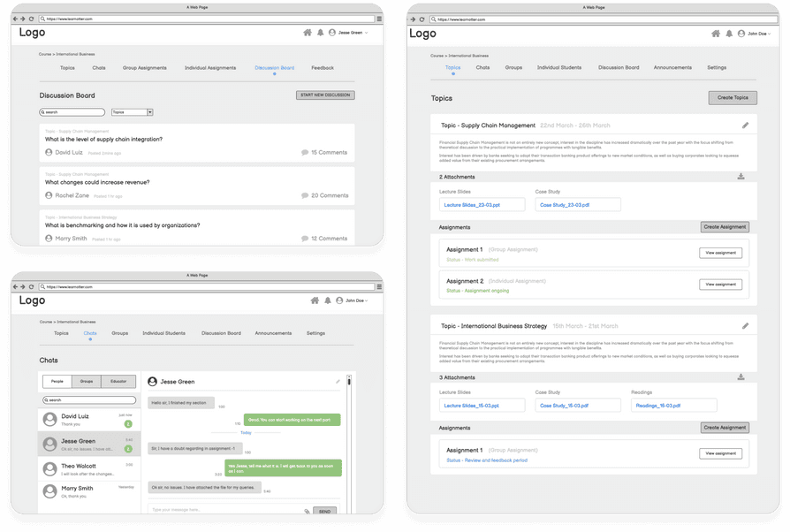This screenshot has height=532, width=790.
Task: Click the edit pencil on Supply Chain Management topic
Action: (745, 125)
